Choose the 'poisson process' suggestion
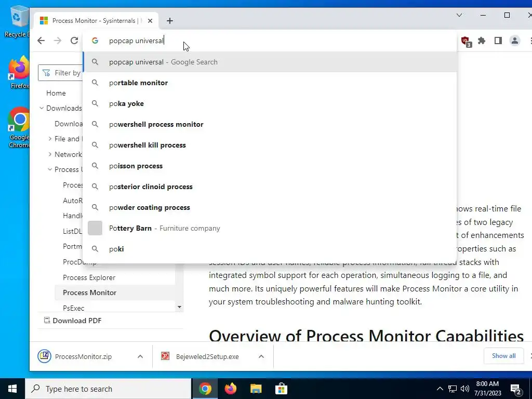The image size is (532, 399). coord(270,166)
